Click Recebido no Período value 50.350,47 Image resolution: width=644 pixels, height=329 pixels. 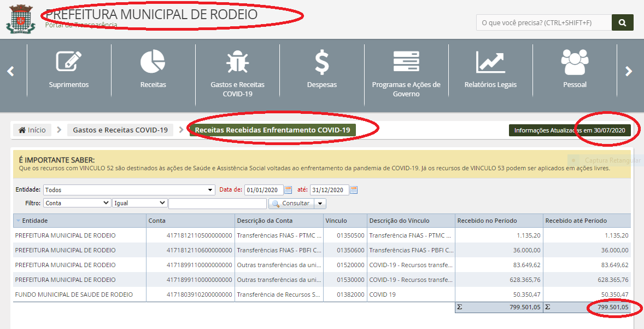coord(527,295)
